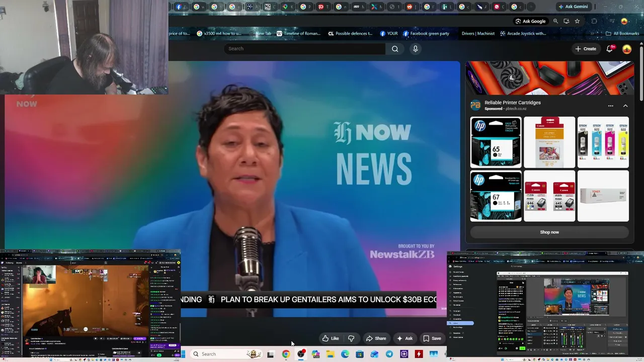The height and width of the screenshot is (362, 644).
Task: Share this video
Action: [x=376, y=338]
